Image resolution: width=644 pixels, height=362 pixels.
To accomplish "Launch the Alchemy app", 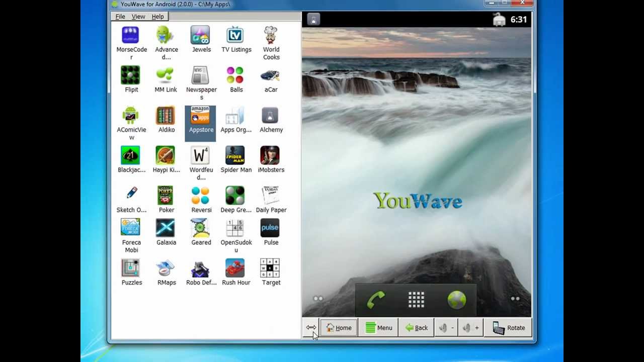I will coord(270,116).
